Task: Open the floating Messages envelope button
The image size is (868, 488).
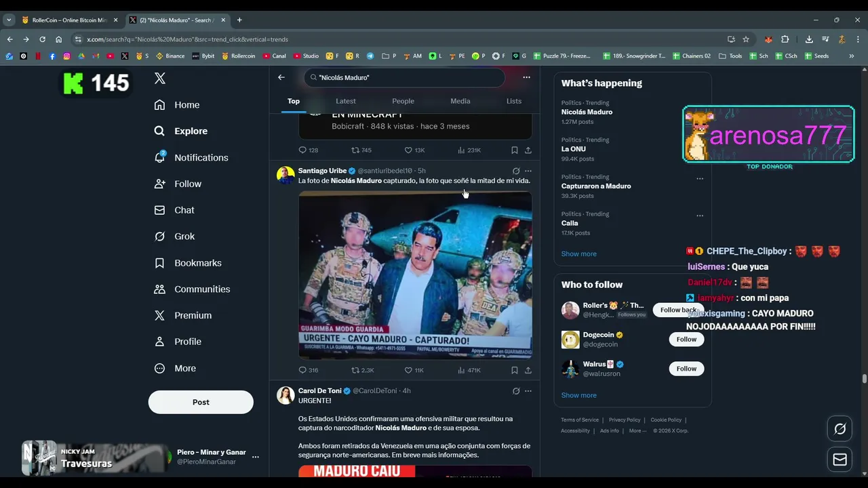Action: [x=840, y=460]
